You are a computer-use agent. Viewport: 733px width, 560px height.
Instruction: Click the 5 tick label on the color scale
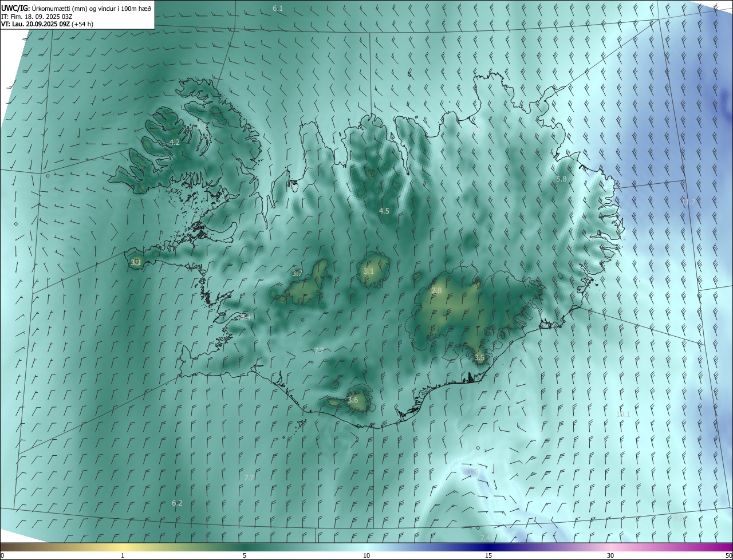pyautogui.click(x=245, y=555)
